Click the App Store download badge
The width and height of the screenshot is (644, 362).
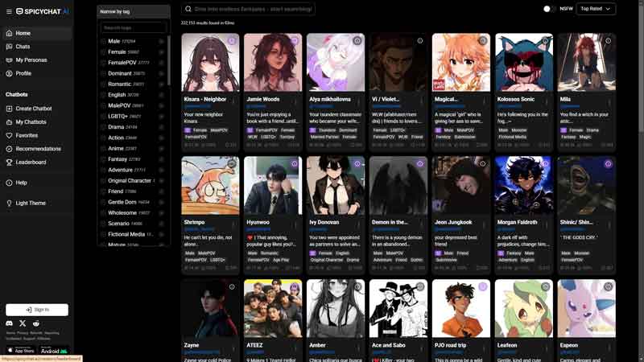tap(21, 351)
